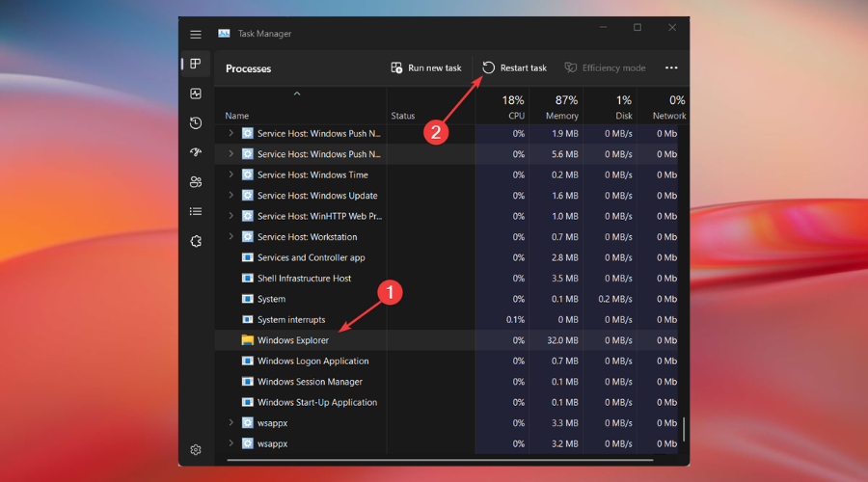The height and width of the screenshot is (482, 868).
Task: Collapse the column header sort chevron
Action: coord(297,94)
